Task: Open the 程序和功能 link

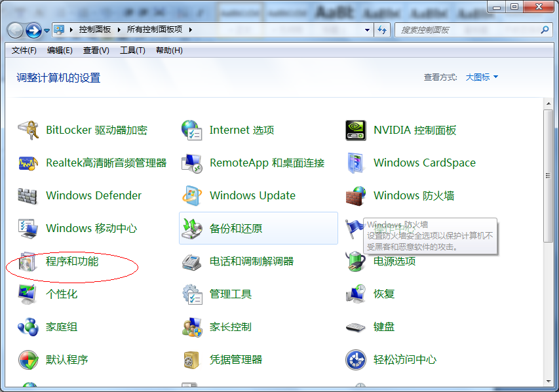Action: pyautogui.click(x=72, y=262)
